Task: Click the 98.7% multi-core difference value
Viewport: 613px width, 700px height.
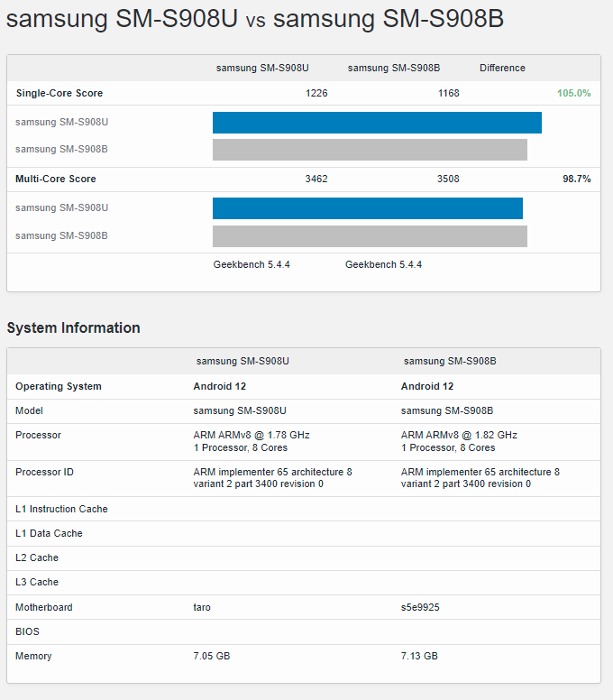Action: point(576,180)
